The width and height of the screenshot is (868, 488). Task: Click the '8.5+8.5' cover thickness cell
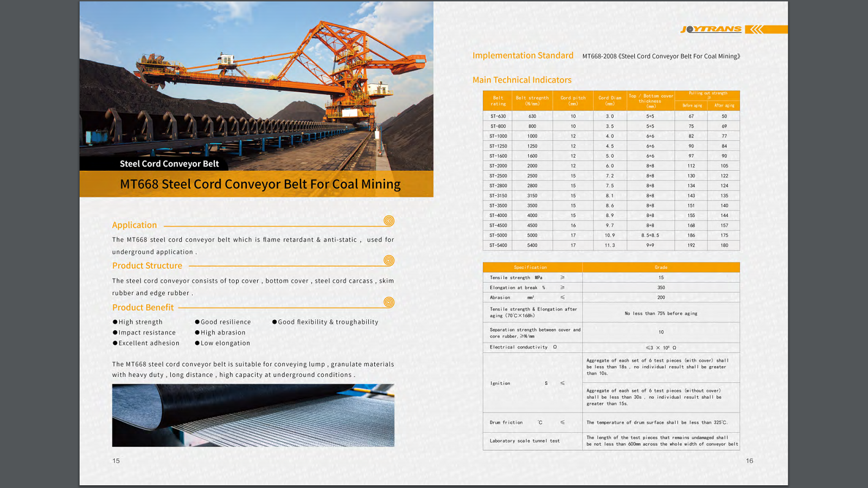coord(650,236)
